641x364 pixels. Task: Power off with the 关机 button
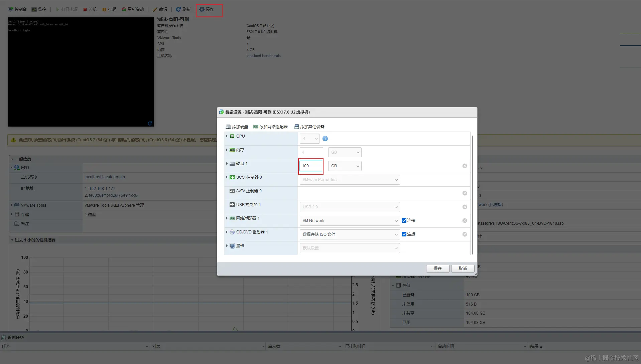pyautogui.click(x=90, y=9)
